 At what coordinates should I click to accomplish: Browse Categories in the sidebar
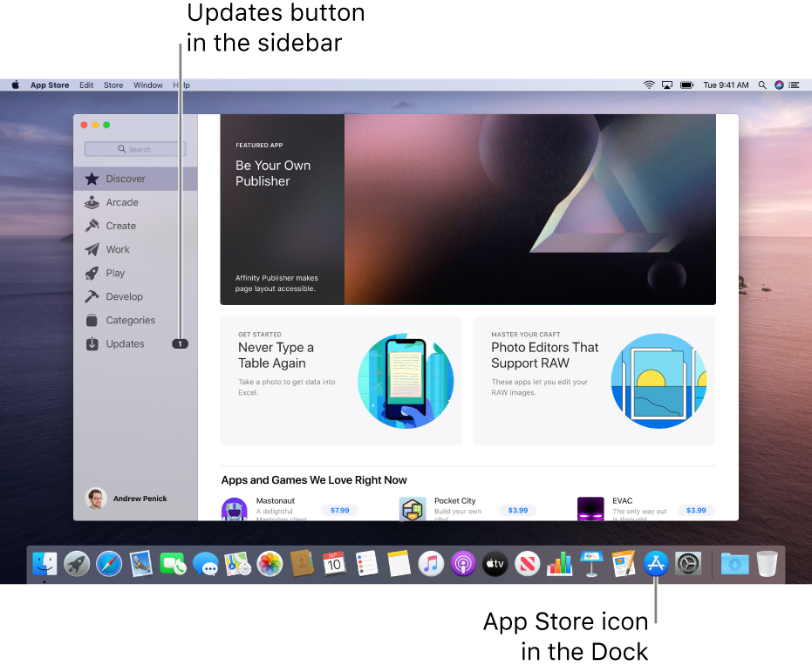pos(135,320)
